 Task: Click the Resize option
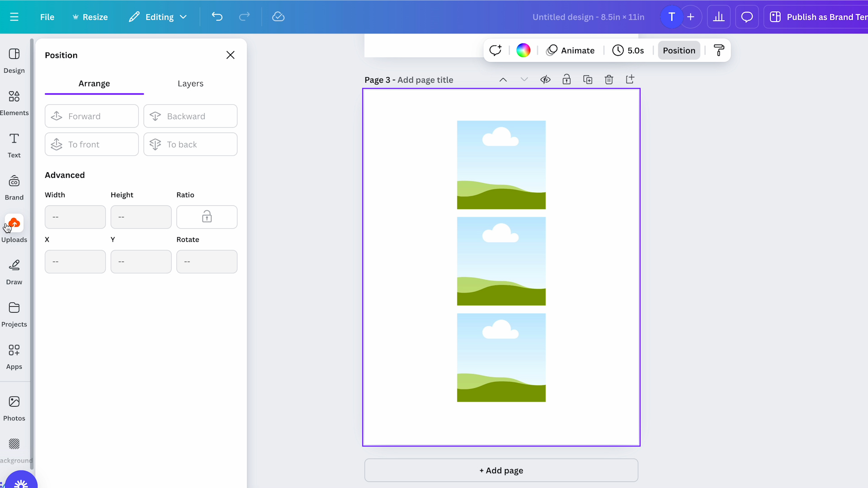click(90, 17)
